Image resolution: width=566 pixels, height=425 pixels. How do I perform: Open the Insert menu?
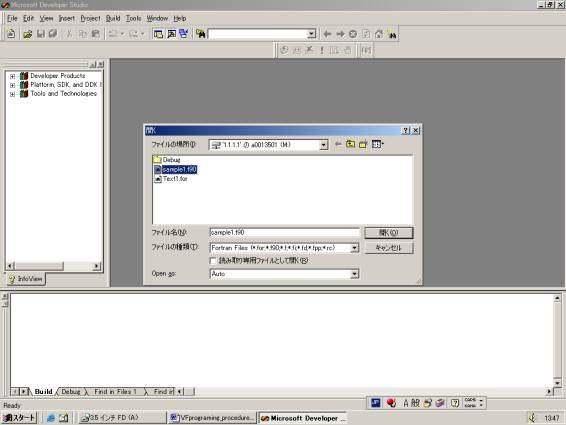66,18
